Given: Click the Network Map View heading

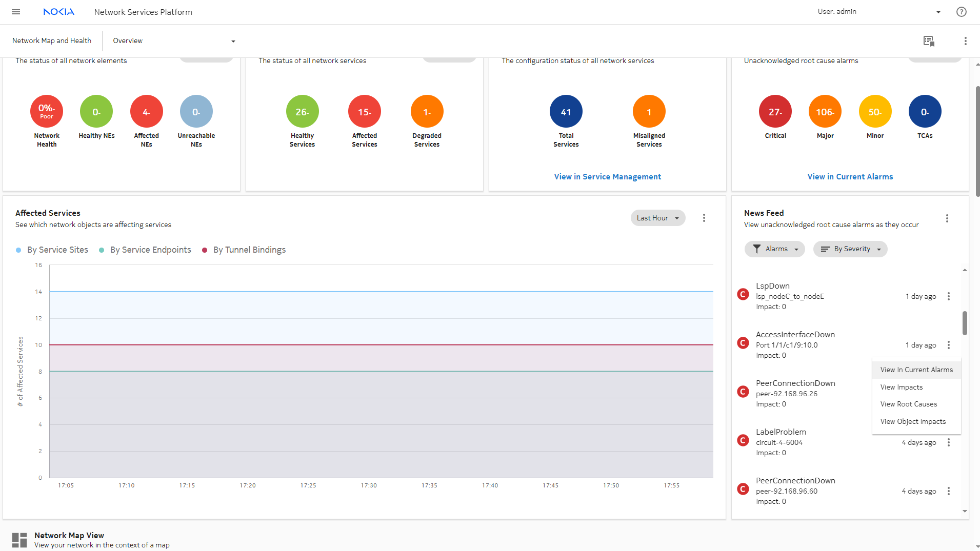Looking at the screenshot, I should coord(69,535).
